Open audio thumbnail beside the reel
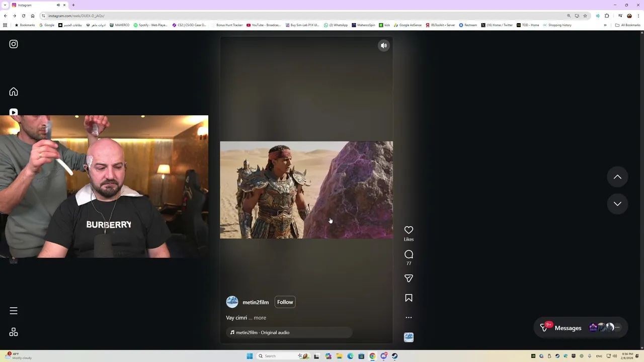Screen dimensions: 644x362 coord(409,337)
